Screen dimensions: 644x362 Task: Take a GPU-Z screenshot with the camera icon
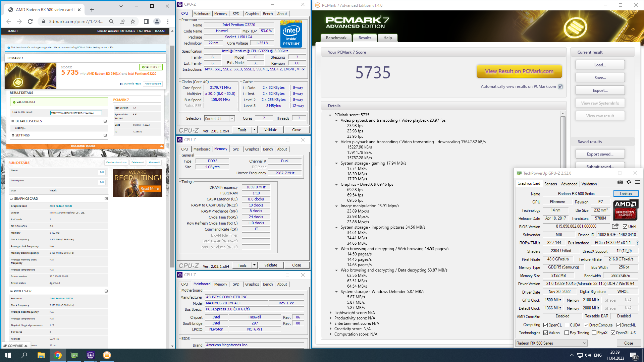coord(620,182)
